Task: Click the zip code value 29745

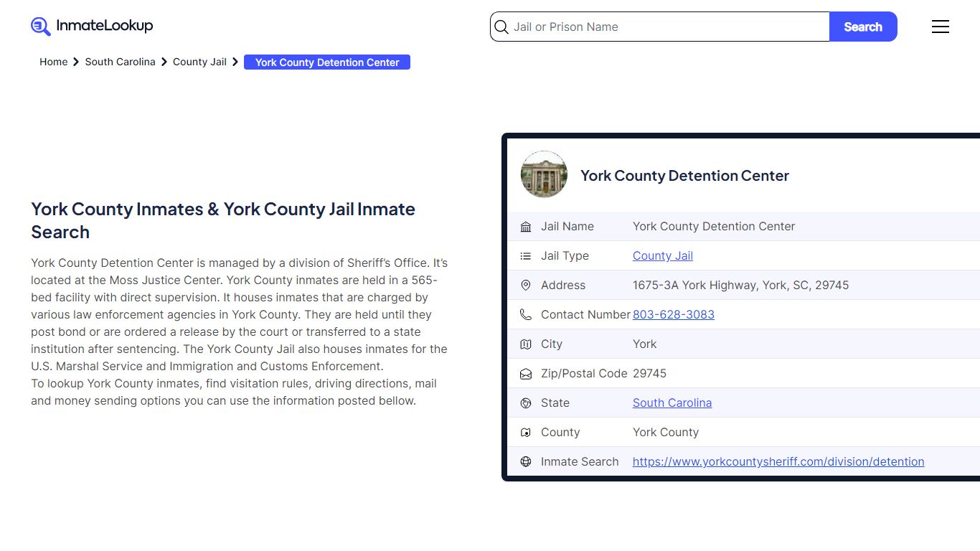Action: point(649,373)
